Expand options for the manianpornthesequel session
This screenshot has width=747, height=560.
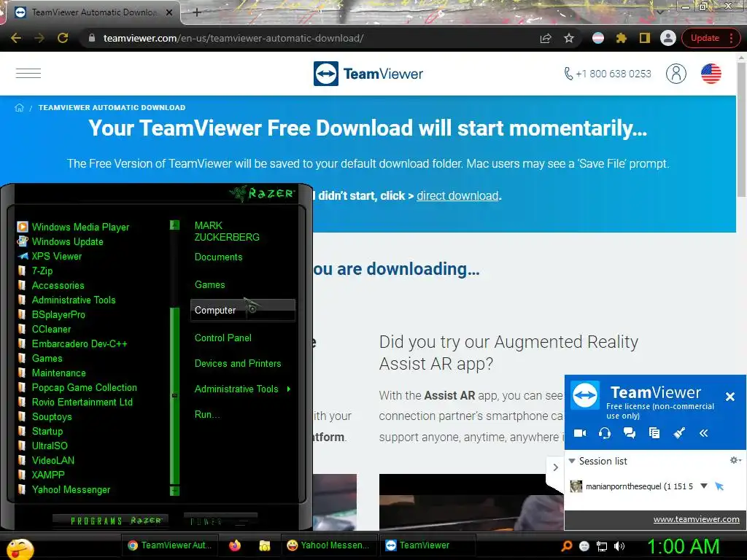click(704, 486)
